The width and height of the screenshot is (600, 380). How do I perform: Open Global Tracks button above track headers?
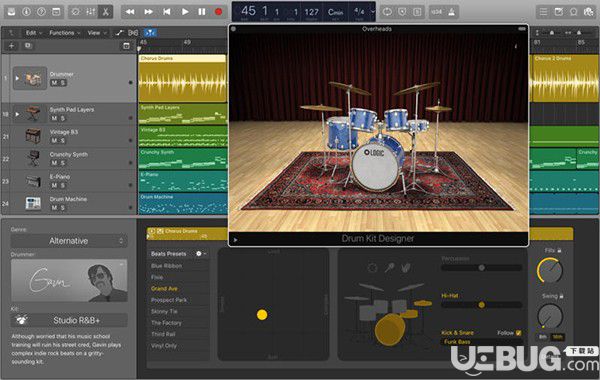(126, 46)
